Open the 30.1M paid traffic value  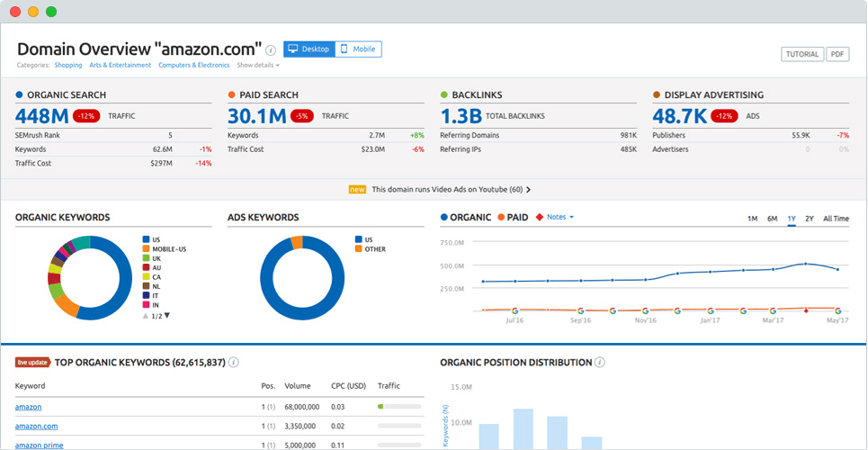pos(257,116)
